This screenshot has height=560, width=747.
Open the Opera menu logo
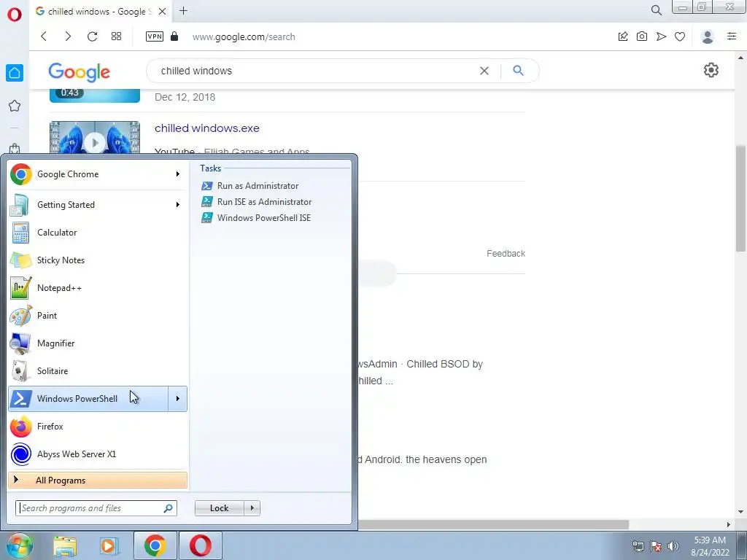[15, 15]
